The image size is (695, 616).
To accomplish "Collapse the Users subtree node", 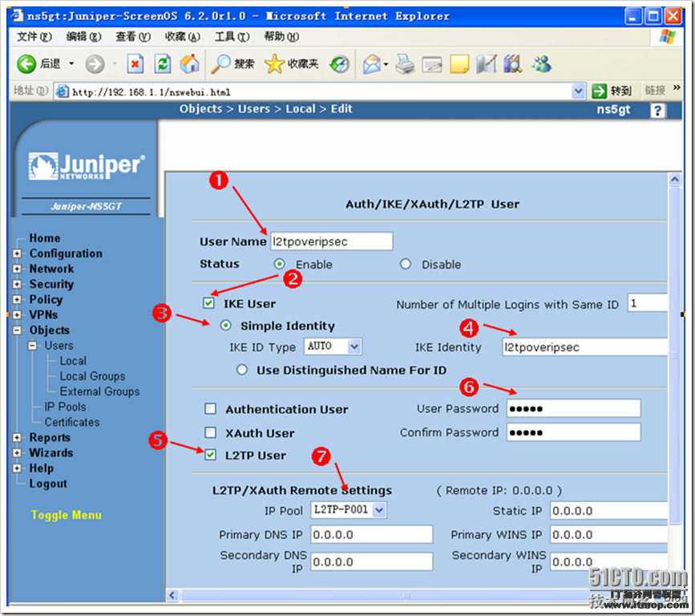I will coord(32,346).
